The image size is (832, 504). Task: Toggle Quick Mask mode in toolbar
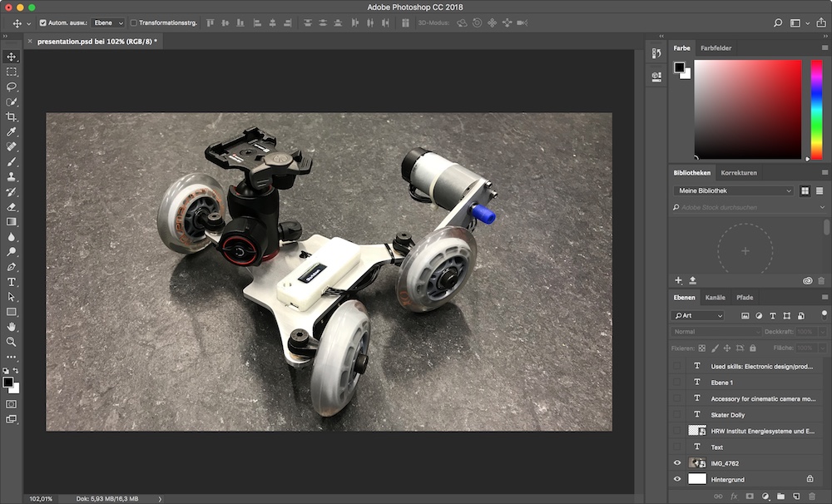(x=11, y=404)
